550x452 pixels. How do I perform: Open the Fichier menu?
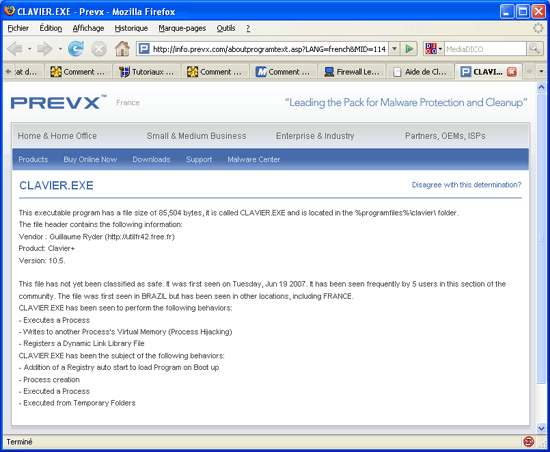(x=18, y=28)
